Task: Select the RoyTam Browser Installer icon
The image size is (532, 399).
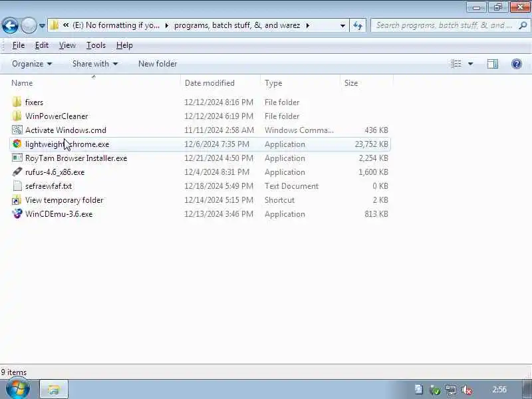Action: 17,158
